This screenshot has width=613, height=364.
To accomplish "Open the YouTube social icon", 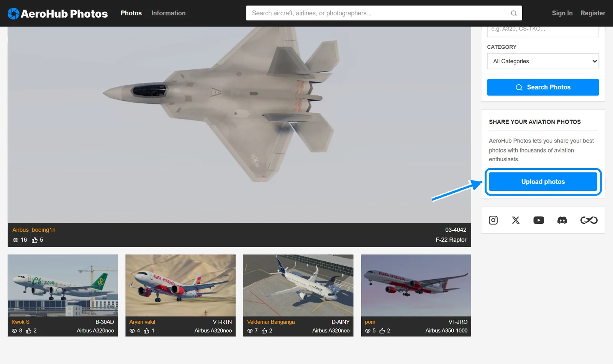I will [x=539, y=220].
